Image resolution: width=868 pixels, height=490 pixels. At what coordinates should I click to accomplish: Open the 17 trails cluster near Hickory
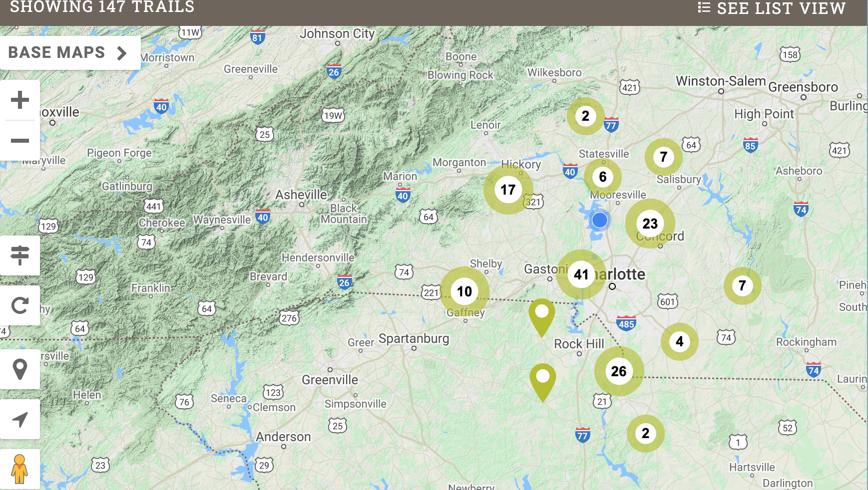coord(508,190)
